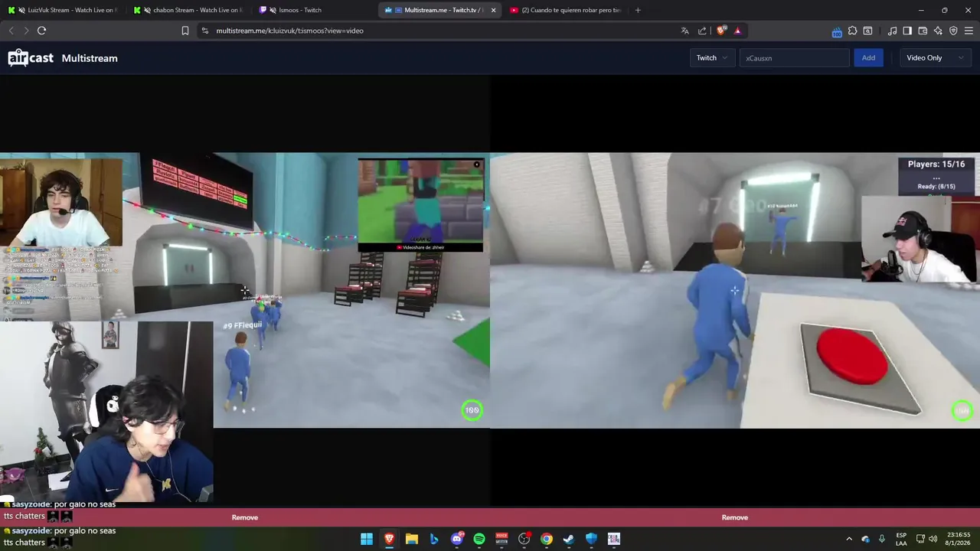The width and height of the screenshot is (980, 551).
Task: Switch to the Ismoos - Twitch tab
Action: pyautogui.click(x=314, y=10)
